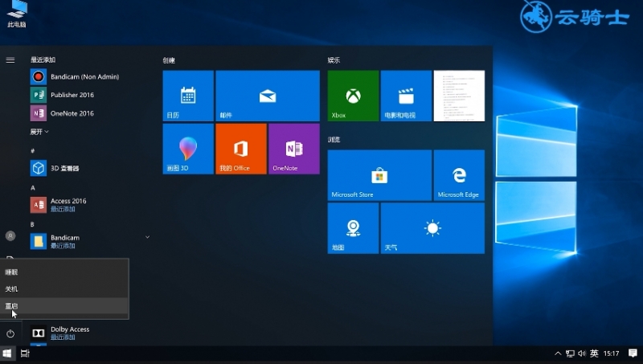Open the 天气 weather tile
Screen dimensions: 643x364
[x=432, y=228]
